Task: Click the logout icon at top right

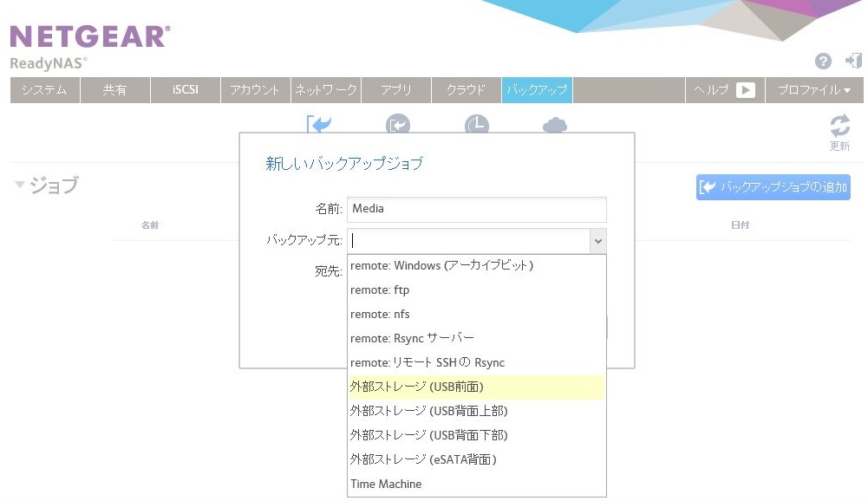Action: click(853, 61)
